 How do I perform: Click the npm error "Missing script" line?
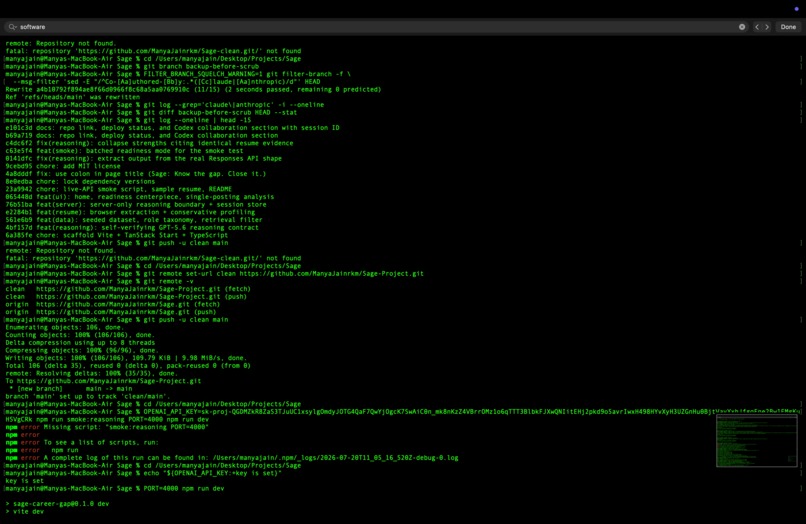[x=107, y=427]
